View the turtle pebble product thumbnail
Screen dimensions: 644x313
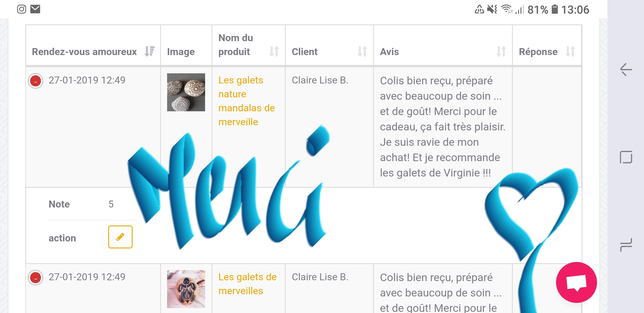coord(186,289)
